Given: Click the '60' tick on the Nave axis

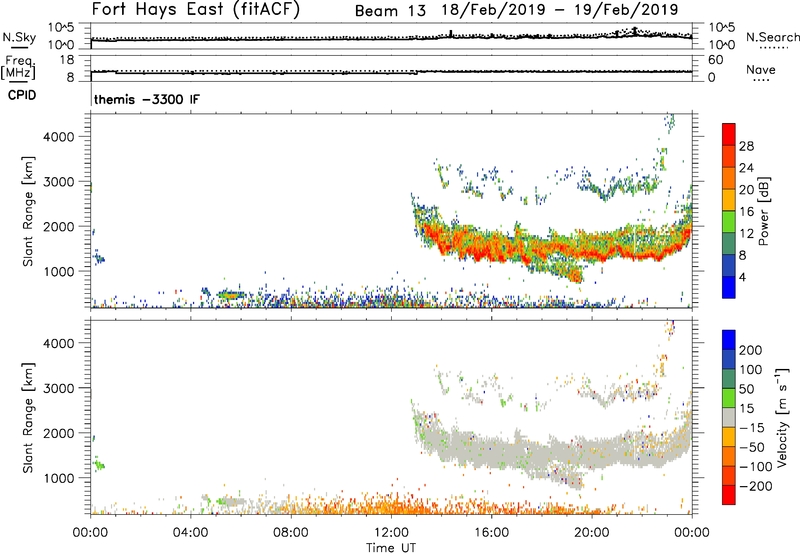Looking at the screenshot, I should pos(715,60).
